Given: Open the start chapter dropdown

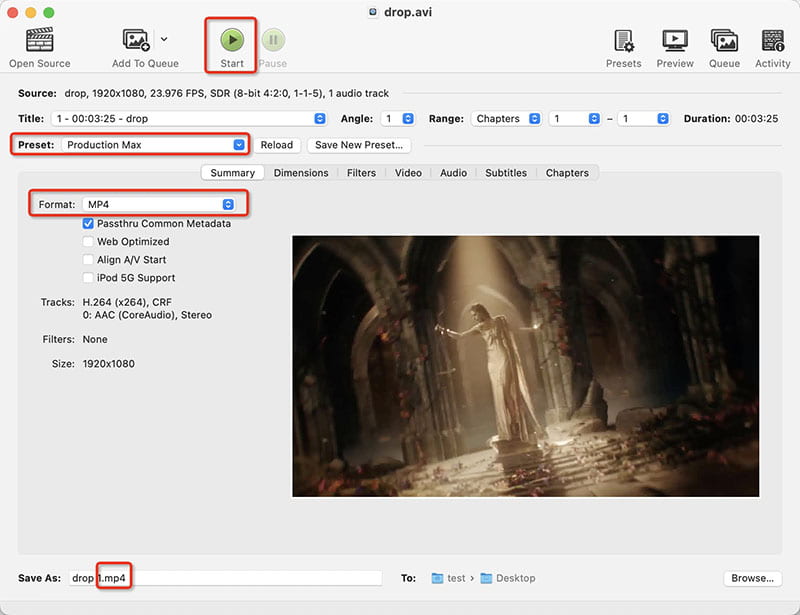Looking at the screenshot, I should 574,118.
